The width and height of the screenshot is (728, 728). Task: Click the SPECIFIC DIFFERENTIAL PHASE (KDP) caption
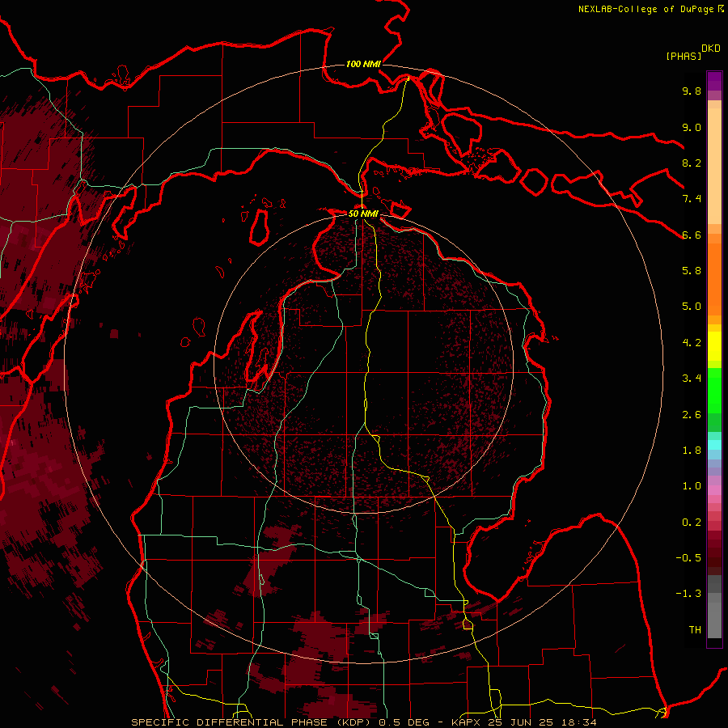[x=252, y=722]
